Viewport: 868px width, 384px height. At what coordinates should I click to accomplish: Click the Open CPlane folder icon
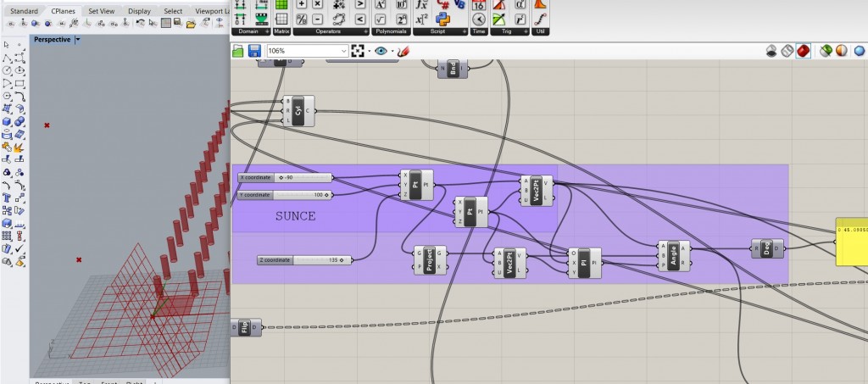click(191, 23)
